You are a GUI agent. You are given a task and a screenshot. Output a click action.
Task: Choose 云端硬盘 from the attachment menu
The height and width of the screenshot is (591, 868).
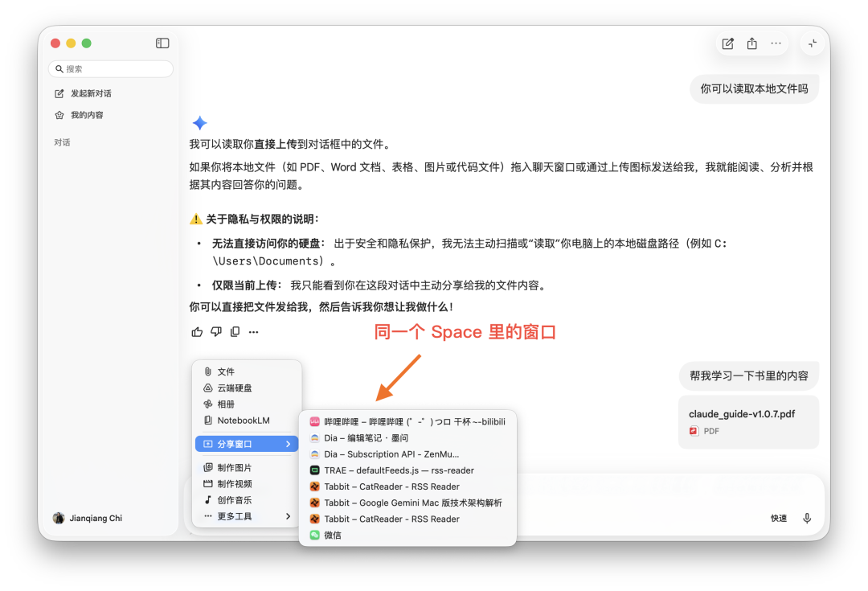[247, 388]
